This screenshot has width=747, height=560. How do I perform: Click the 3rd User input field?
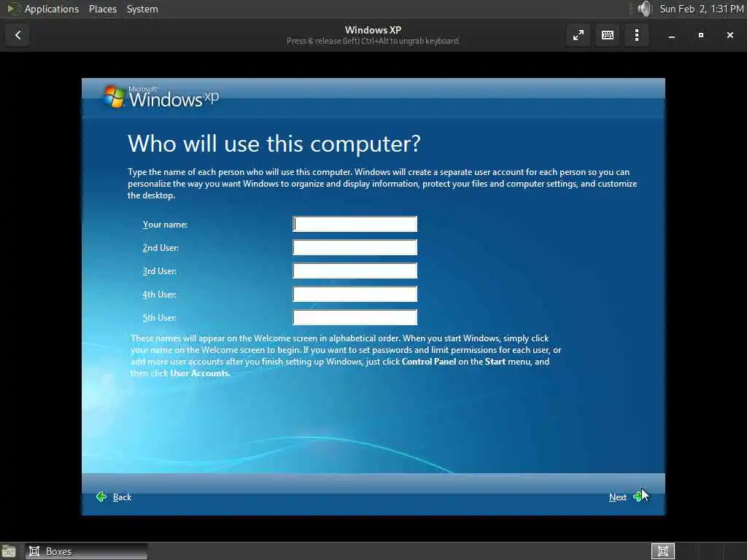(x=355, y=271)
